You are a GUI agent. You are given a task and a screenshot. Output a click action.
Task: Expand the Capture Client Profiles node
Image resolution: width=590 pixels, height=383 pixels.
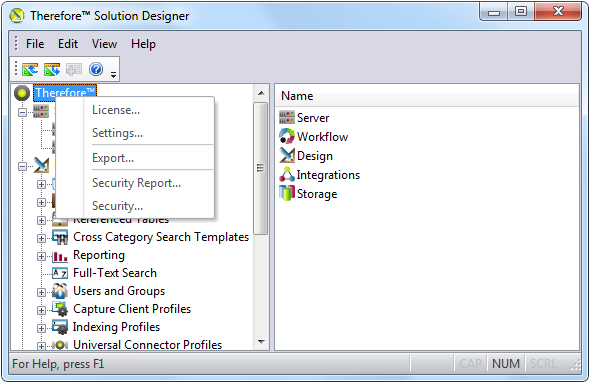[41, 310]
